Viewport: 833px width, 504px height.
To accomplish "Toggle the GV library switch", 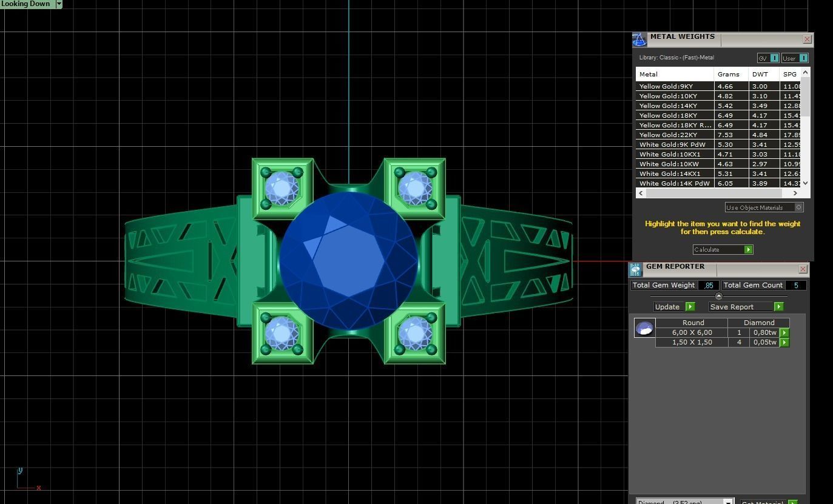I will pyautogui.click(x=768, y=58).
